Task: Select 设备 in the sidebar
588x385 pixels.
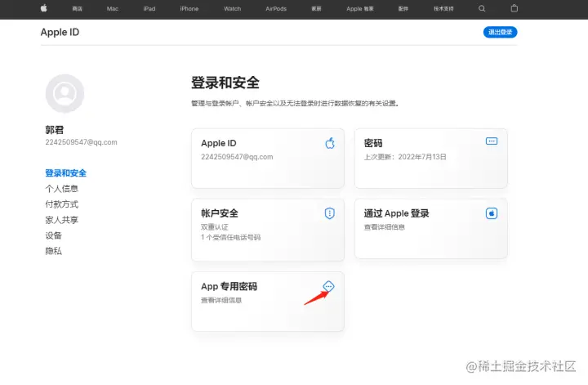Action: [x=53, y=235]
